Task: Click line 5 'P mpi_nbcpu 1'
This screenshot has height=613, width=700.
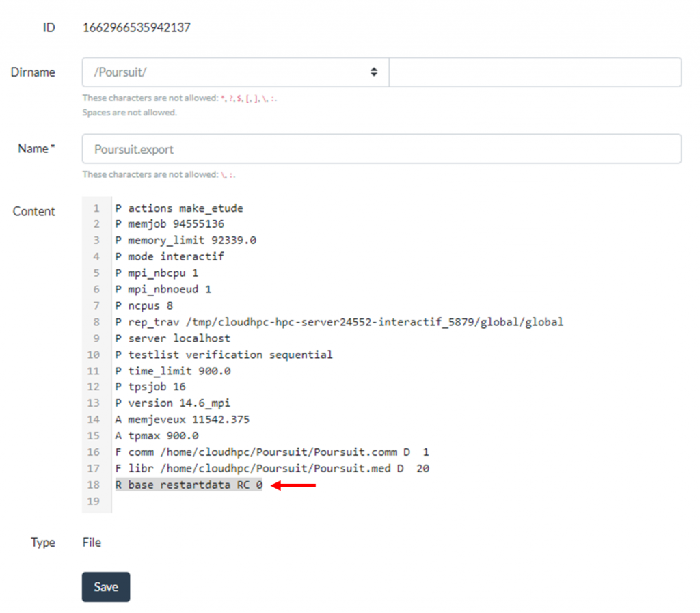Action: (x=157, y=273)
